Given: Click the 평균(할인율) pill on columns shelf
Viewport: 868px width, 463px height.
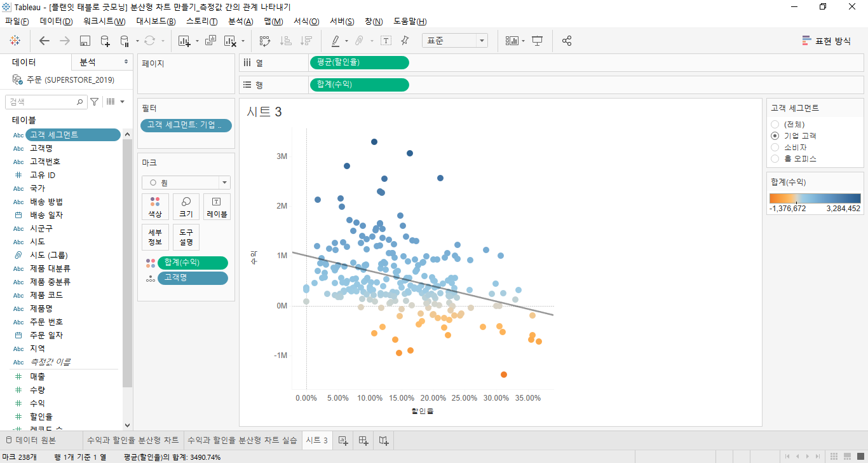Looking at the screenshot, I should [x=359, y=62].
